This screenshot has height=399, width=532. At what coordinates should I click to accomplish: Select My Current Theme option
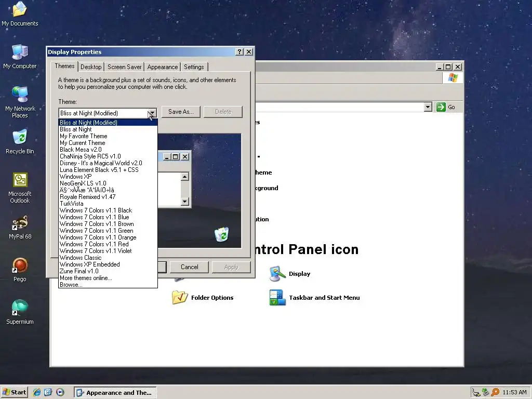(x=108, y=143)
